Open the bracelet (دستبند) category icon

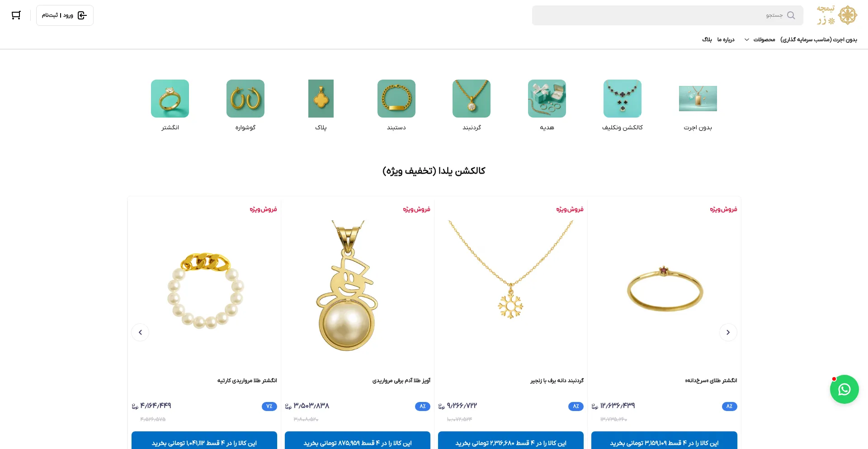pyautogui.click(x=396, y=99)
